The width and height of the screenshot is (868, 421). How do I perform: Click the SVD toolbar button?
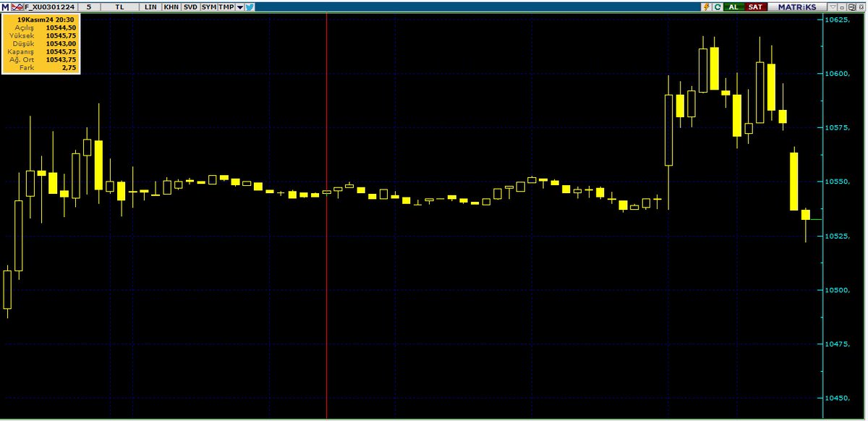pyautogui.click(x=190, y=7)
